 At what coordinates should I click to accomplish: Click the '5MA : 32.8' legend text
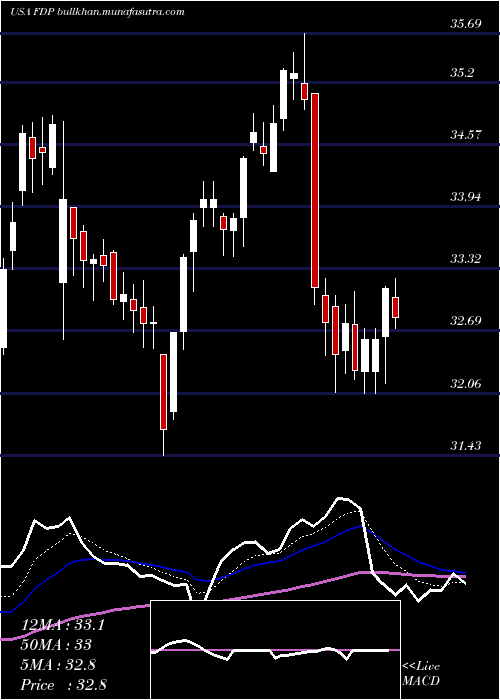click(x=58, y=665)
